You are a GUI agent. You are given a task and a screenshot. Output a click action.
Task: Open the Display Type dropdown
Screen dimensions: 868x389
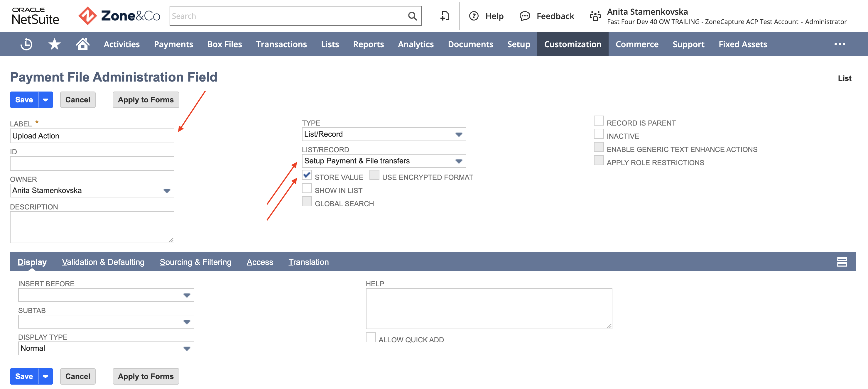tap(106, 348)
